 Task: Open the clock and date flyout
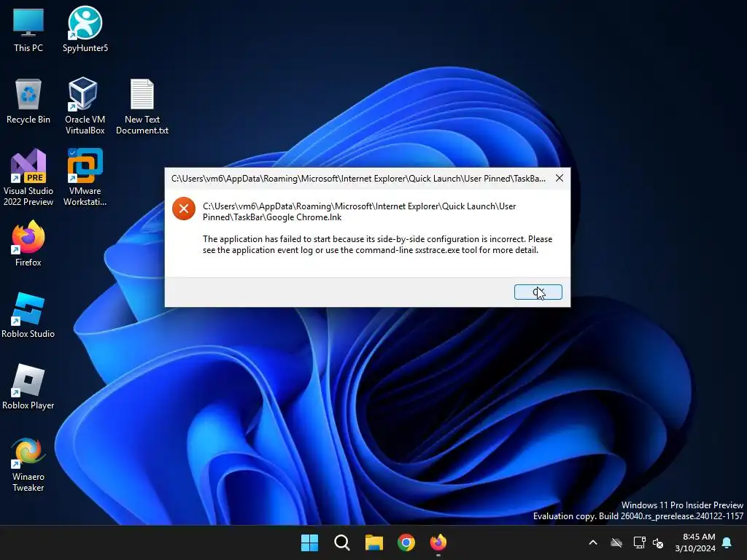(695, 542)
